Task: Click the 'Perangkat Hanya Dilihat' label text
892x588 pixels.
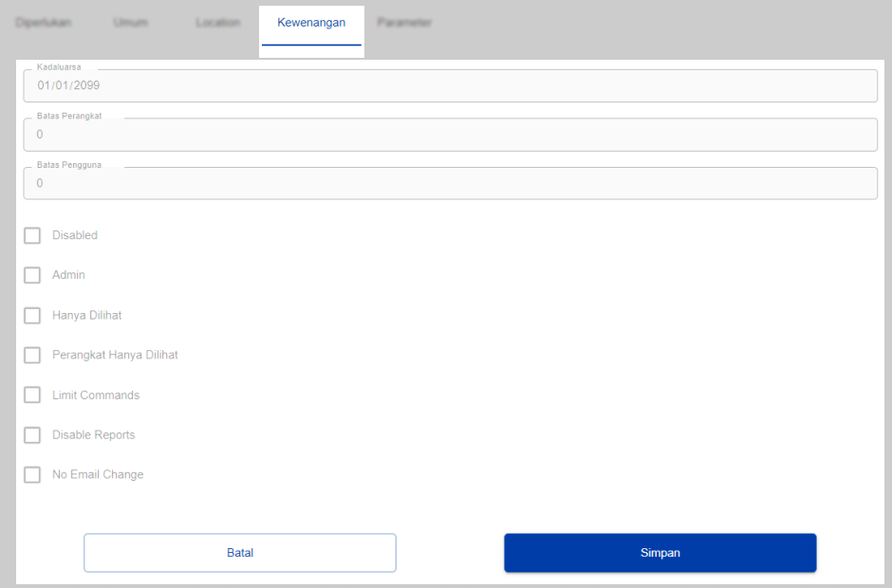Action: coord(115,356)
